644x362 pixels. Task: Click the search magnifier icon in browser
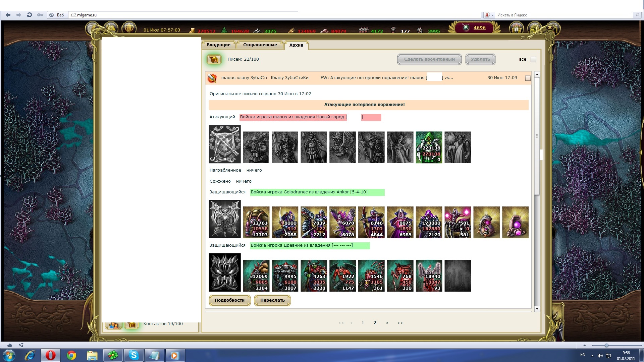pos(637,15)
